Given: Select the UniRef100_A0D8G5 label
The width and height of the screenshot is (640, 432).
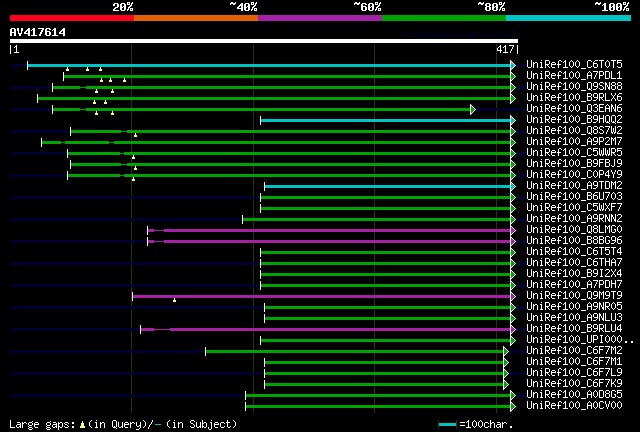Looking at the screenshot, I should click(574, 395).
